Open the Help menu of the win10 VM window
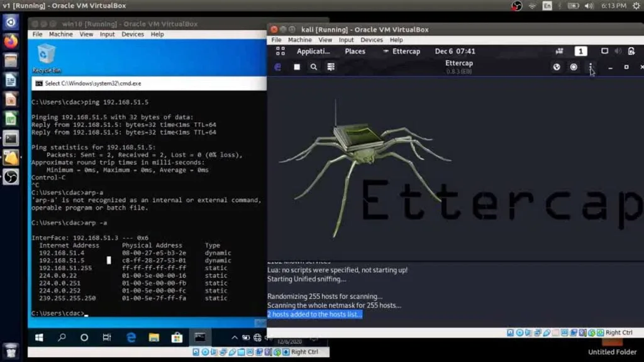 click(x=157, y=34)
